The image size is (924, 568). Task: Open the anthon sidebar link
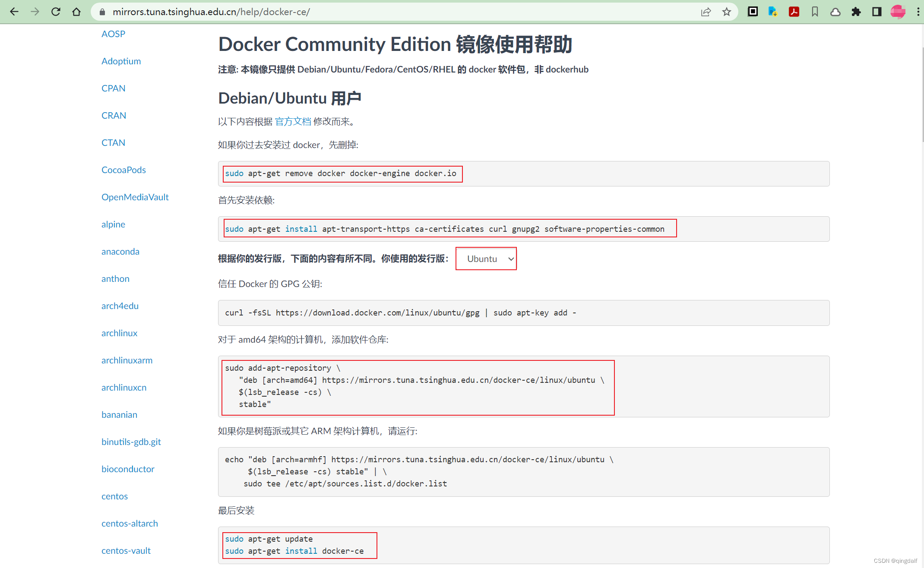[115, 278]
